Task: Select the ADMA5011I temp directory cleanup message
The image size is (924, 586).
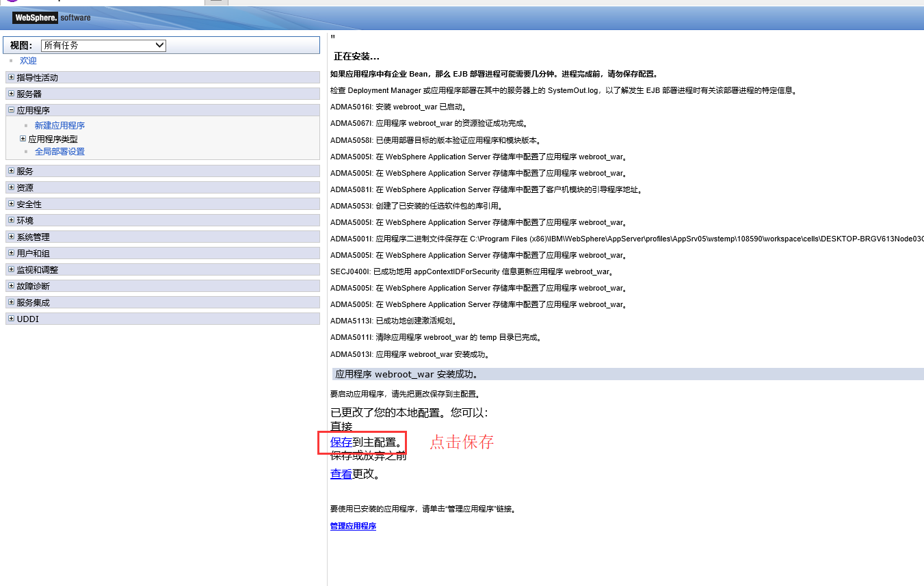Action: click(x=436, y=337)
